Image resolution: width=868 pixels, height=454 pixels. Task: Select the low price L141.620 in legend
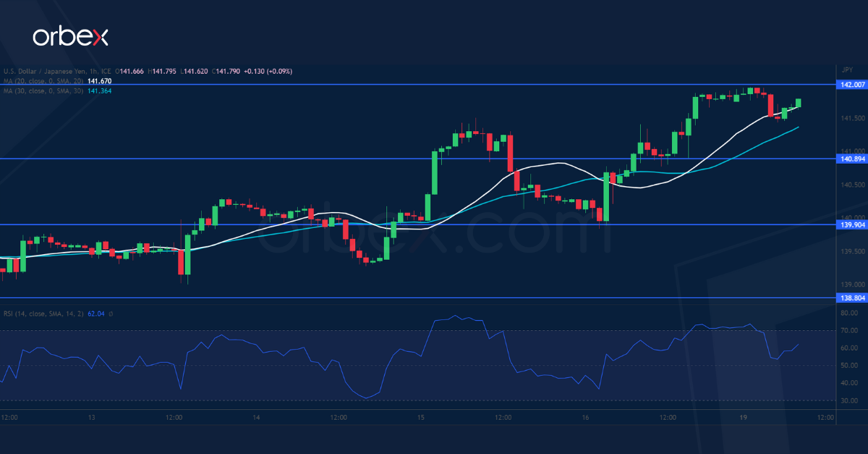(194, 72)
